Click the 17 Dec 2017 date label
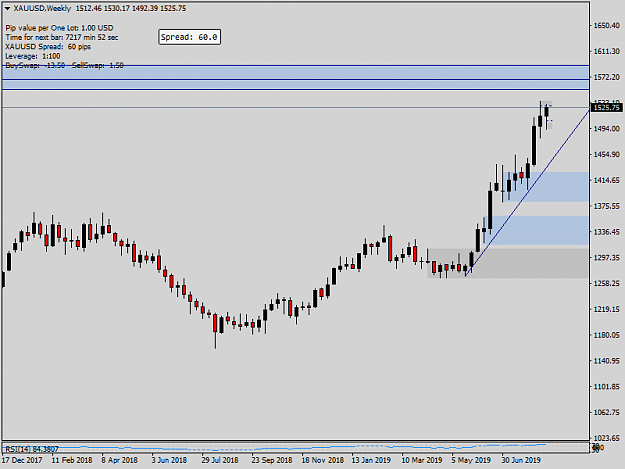The width and height of the screenshot is (625, 469). (22, 460)
